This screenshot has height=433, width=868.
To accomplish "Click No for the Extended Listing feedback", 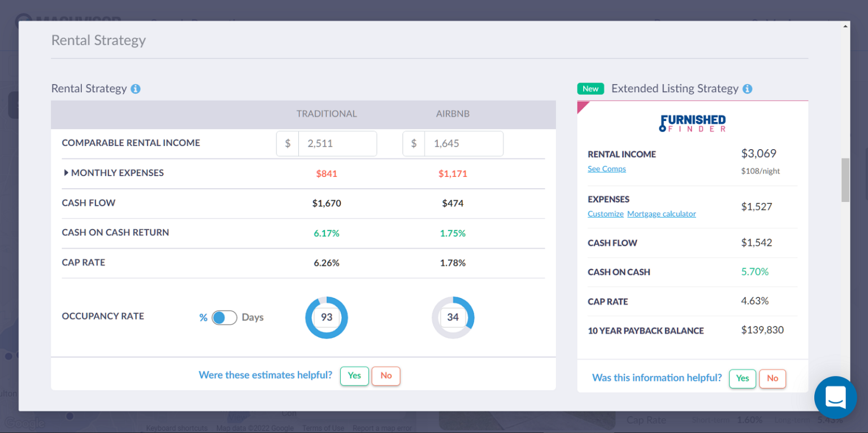I will click(x=772, y=379).
